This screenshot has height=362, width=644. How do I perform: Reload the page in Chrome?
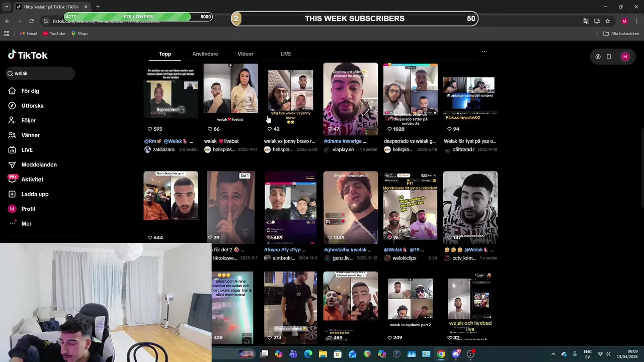pos(31,21)
